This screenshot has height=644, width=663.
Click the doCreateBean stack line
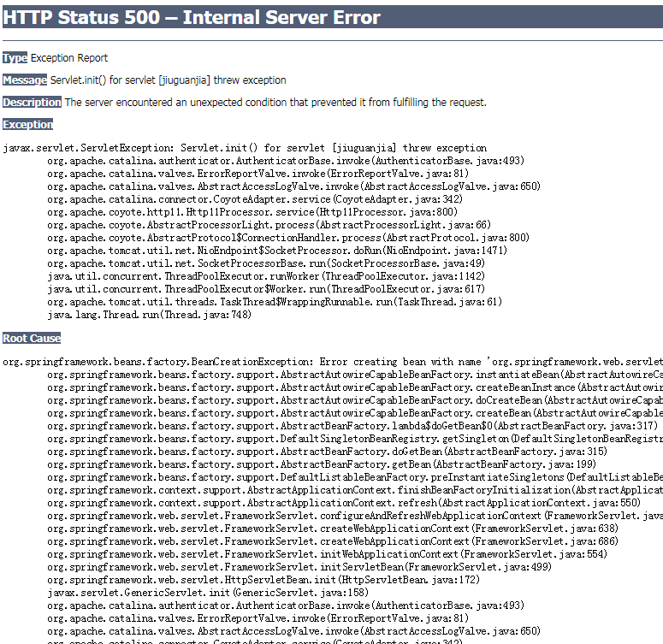[x=355, y=400]
